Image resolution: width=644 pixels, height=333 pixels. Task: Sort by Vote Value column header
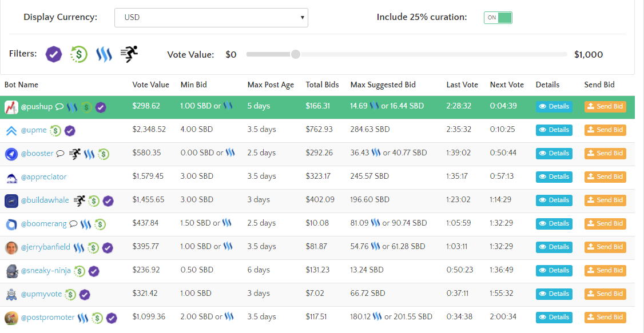[151, 85]
